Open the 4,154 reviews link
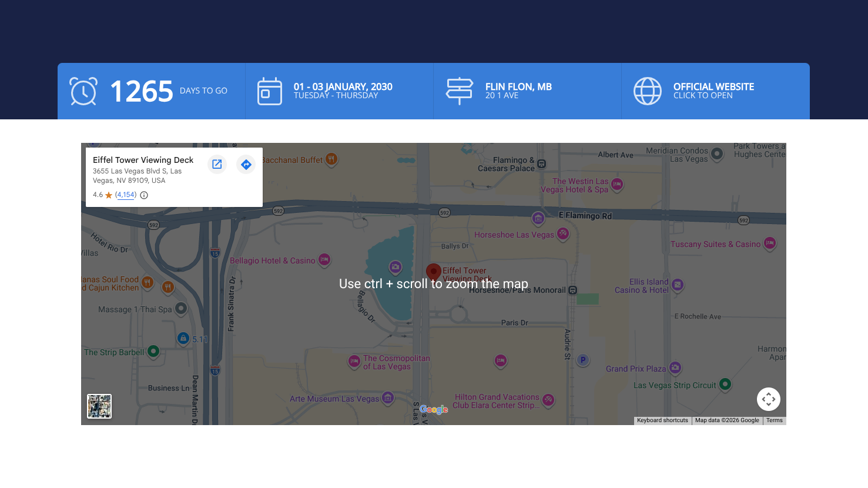Image resolution: width=868 pixels, height=488 pixels. pyautogui.click(x=126, y=195)
